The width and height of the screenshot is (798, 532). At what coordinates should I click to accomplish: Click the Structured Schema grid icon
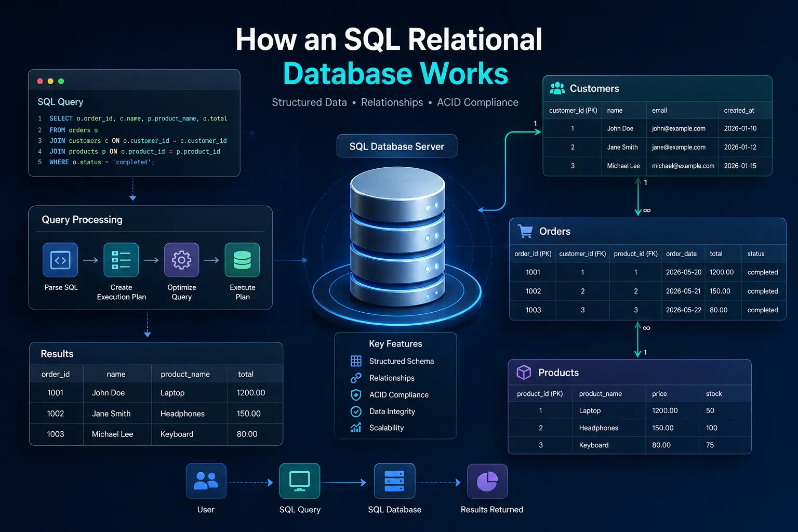(x=356, y=361)
